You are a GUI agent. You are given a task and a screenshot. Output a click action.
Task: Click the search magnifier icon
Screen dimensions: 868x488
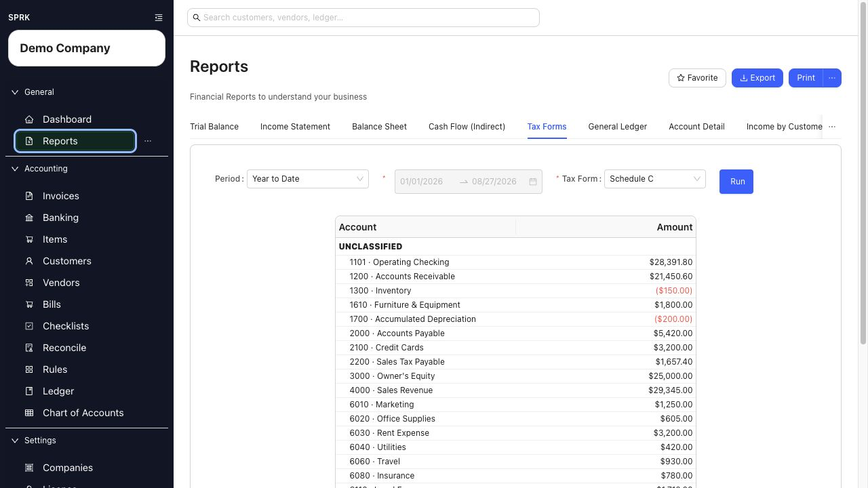(197, 18)
